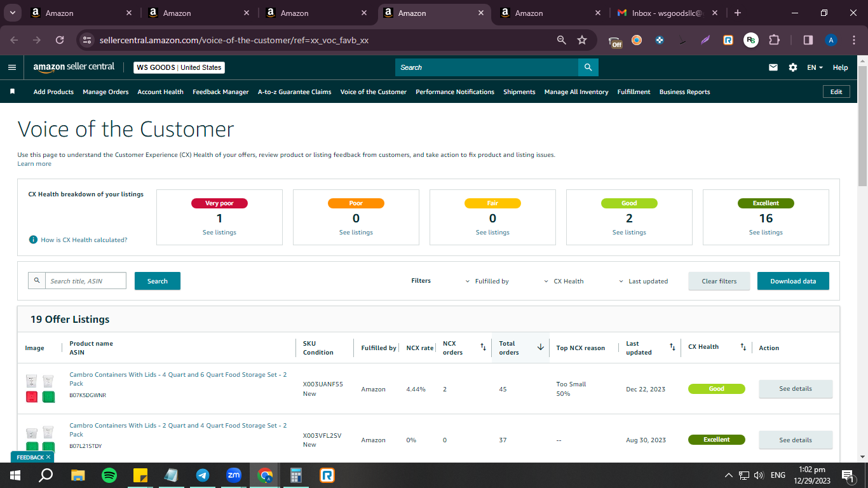Click the zoom magnifier icon in the address bar
This screenshot has width=868, height=488.
pos(561,40)
